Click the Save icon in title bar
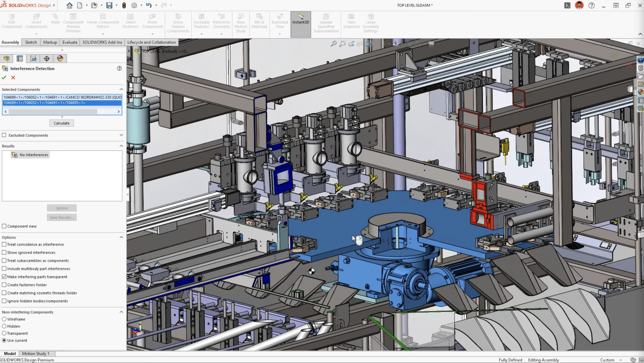The image size is (644, 363). click(109, 5)
